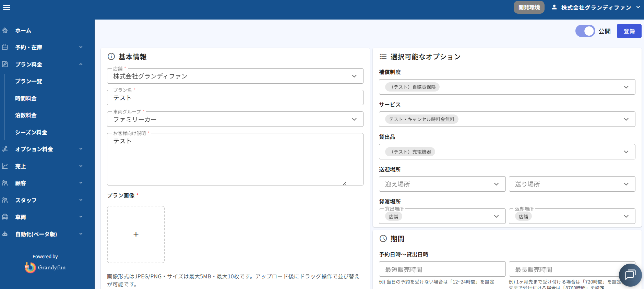Screen dimensions: 644x289
Task: Click the calendar icon for 予約・在庫
Action: [x=5, y=47]
